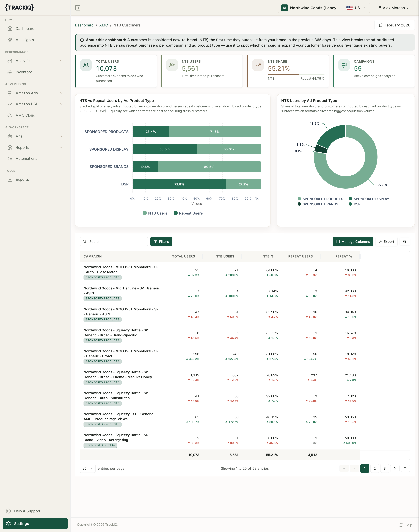The width and height of the screenshot is (419, 532).
Task: Click the NTB Users card icon
Action: (172, 65)
